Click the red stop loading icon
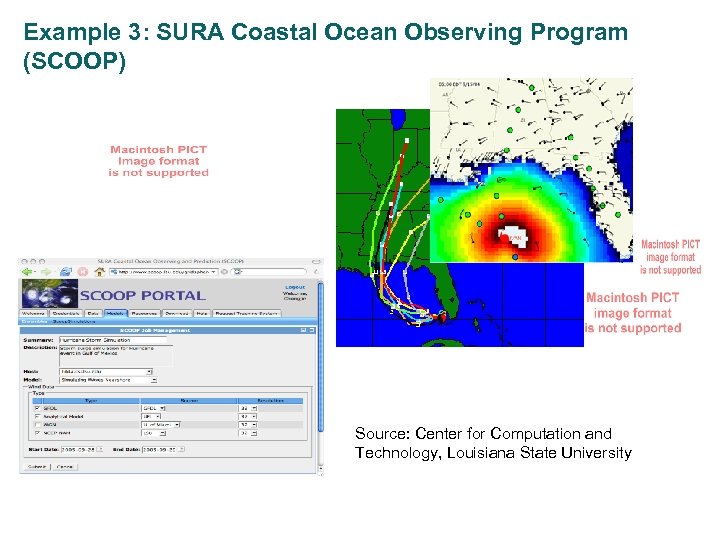 pos(83,272)
